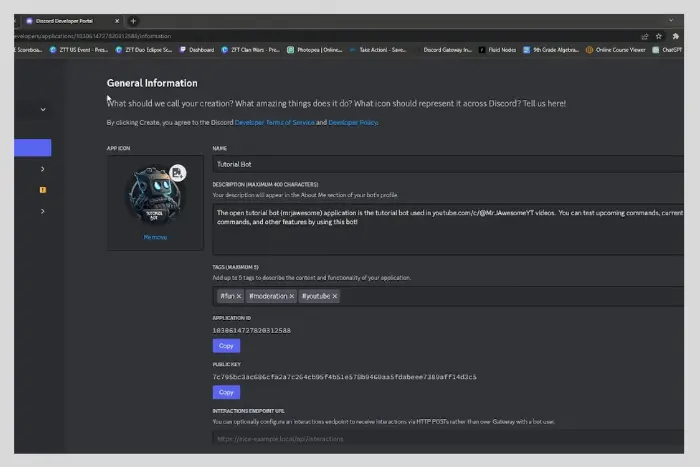Viewport: 700px width, 467px height.
Task: Open the Online Course Viewer bookmark
Action: (616, 50)
